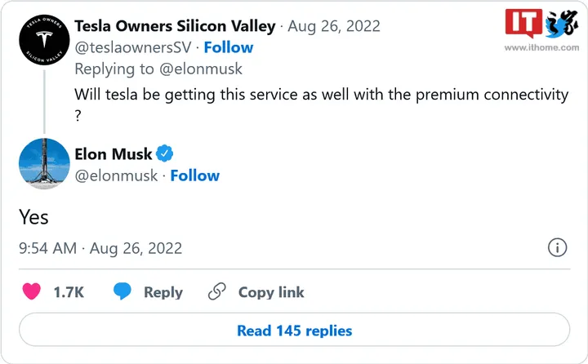
Task: Click the @teslaownersSV handle
Action: coord(133,47)
